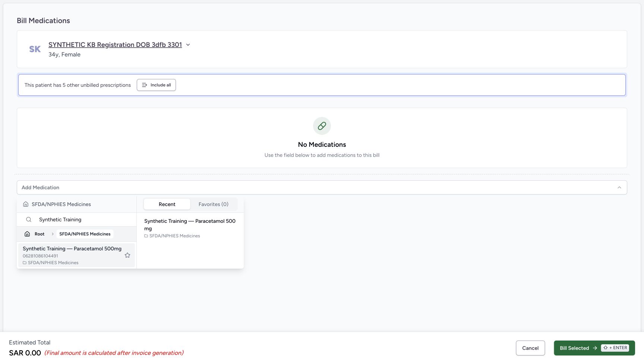Viewport: 644px width, 364px height.
Task: Click the 34y, Female patient details
Action: [x=64, y=54]
